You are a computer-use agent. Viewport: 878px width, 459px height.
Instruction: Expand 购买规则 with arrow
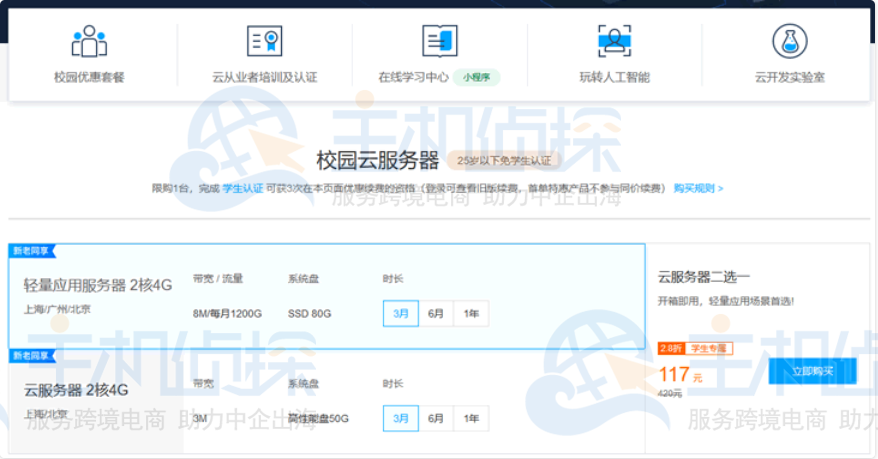[x=697, y=188]
